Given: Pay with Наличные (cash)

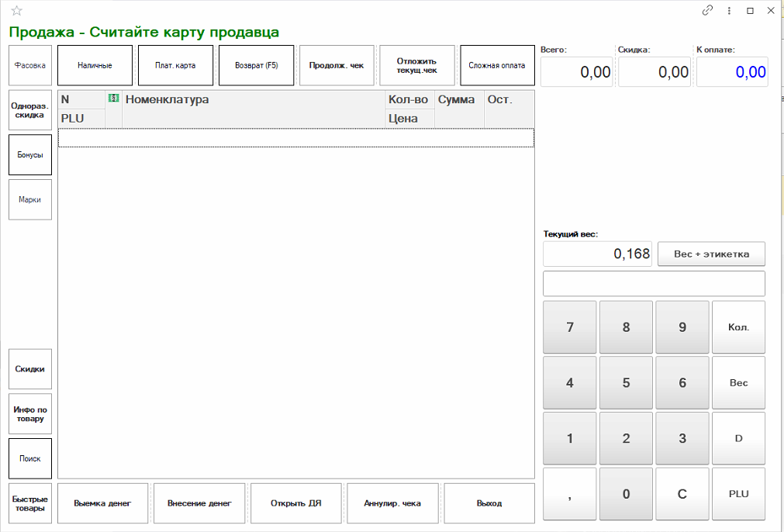Looking at the screenshot, I should click(x=95, y=65).
